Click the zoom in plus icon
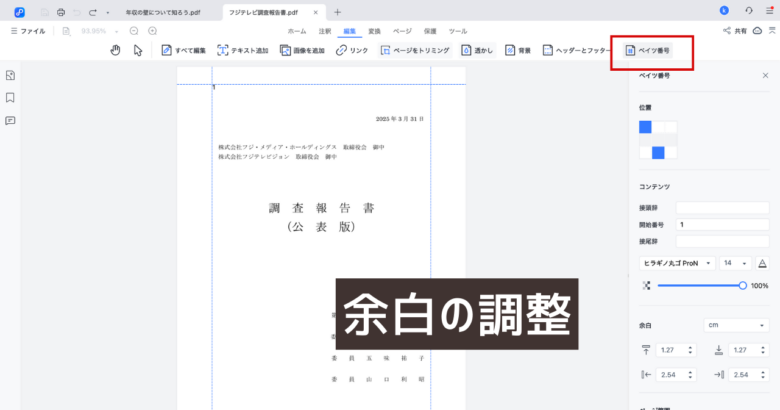780x410 pixels. [x=152, y=31]
